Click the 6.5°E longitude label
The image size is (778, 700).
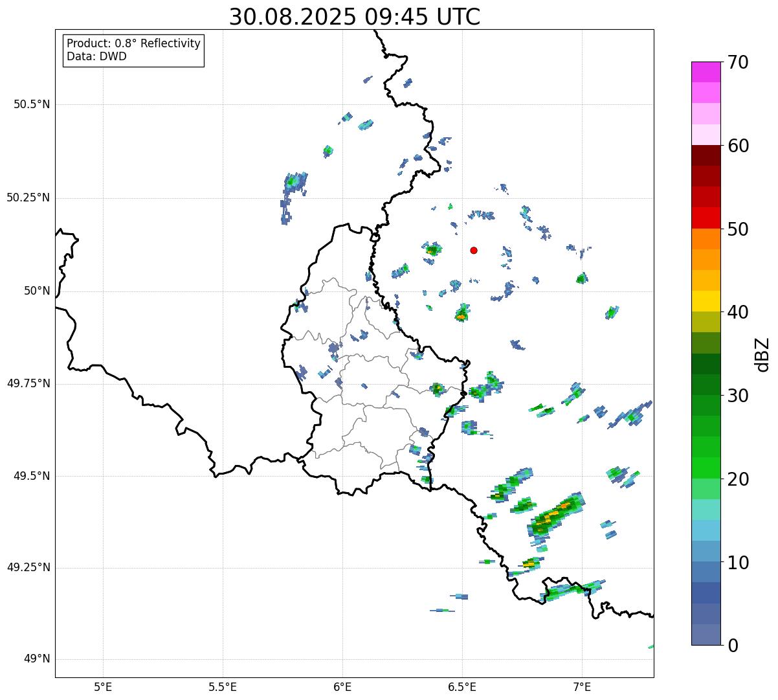click(x=462, y=686)
